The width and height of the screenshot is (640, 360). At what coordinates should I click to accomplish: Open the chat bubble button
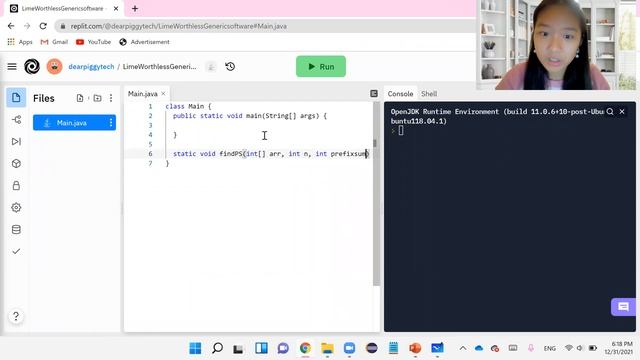(623, 307)
